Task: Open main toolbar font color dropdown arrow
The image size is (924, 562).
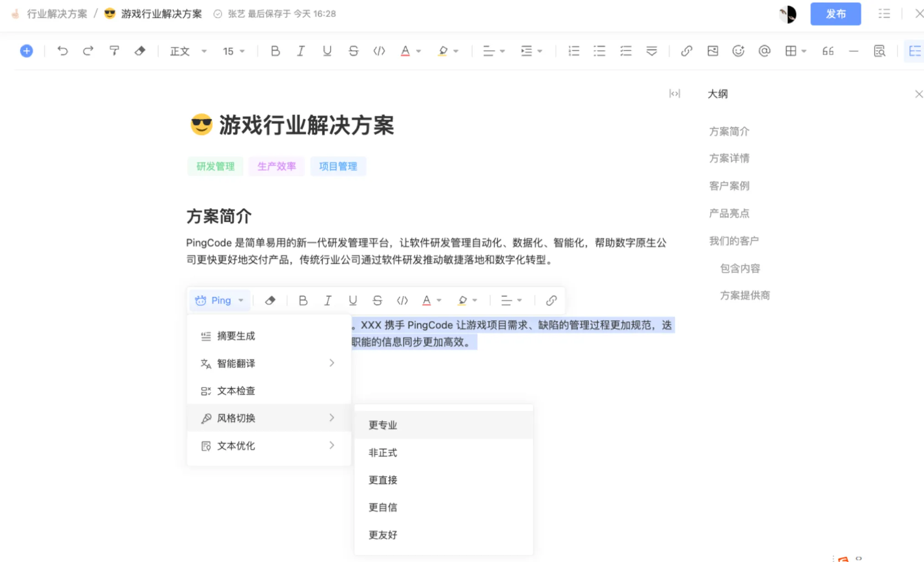Action: [418, 51]
